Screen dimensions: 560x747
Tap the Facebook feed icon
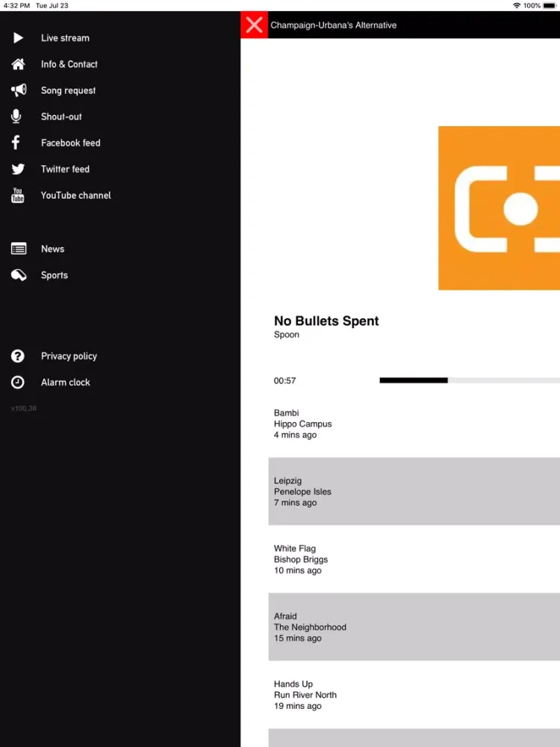tap(16, 143)
